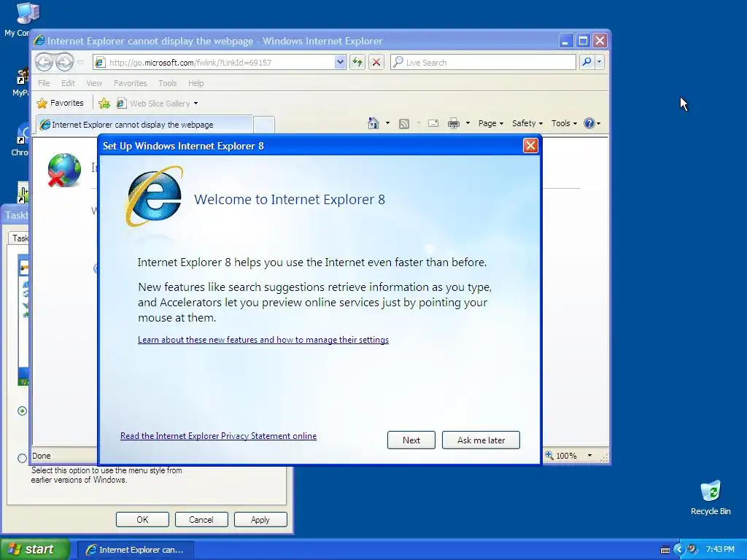Expand the Print options dropdown arrow
This screenshot has height=560, width=747.
tap(468, 123)
